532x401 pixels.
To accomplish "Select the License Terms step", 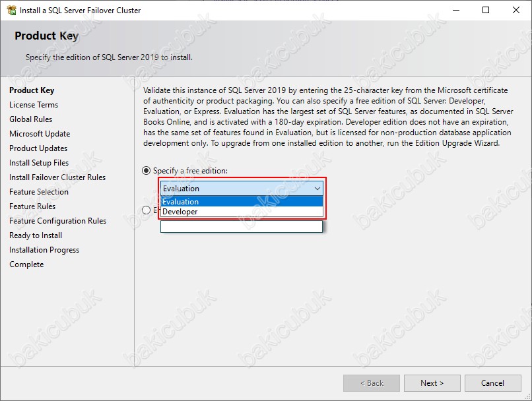I will (34, 105).
